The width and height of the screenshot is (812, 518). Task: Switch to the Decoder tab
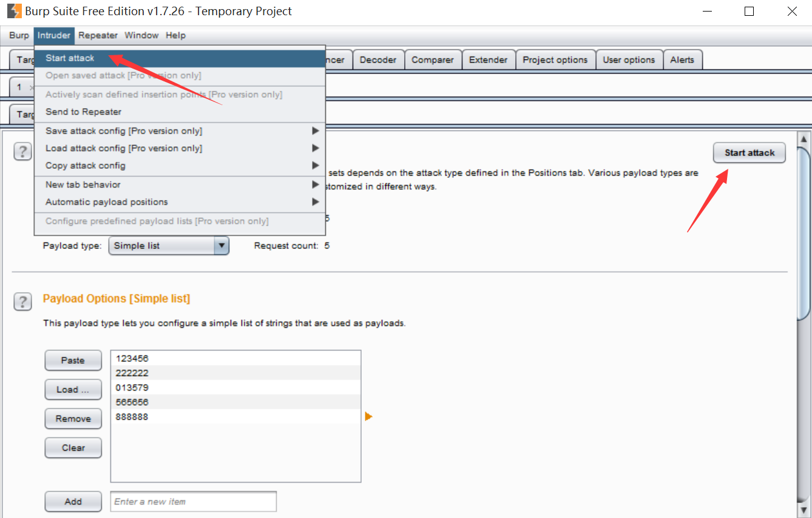[x=378, y=60]
